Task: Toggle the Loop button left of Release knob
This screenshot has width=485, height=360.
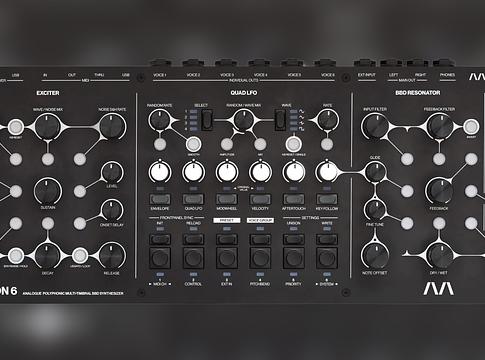Action: pos(79,256)
